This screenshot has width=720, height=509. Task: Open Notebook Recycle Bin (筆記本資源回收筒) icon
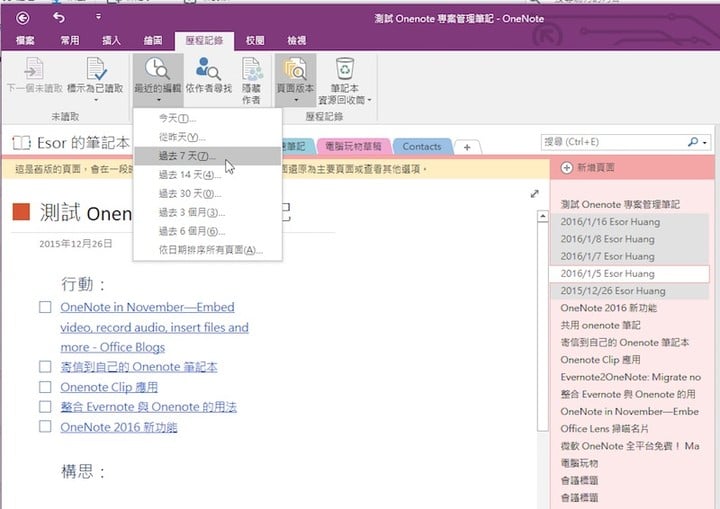344,70
